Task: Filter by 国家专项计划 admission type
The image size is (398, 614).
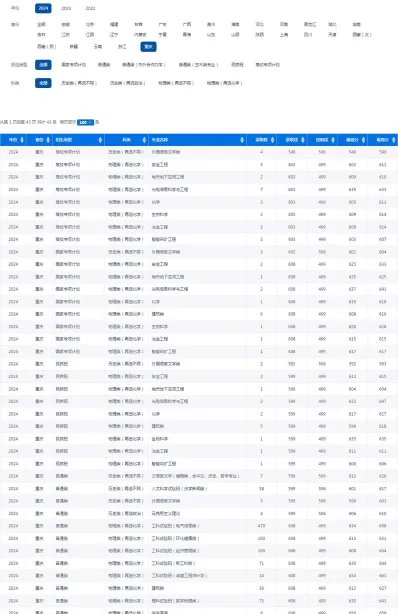Action: (74, 65)
